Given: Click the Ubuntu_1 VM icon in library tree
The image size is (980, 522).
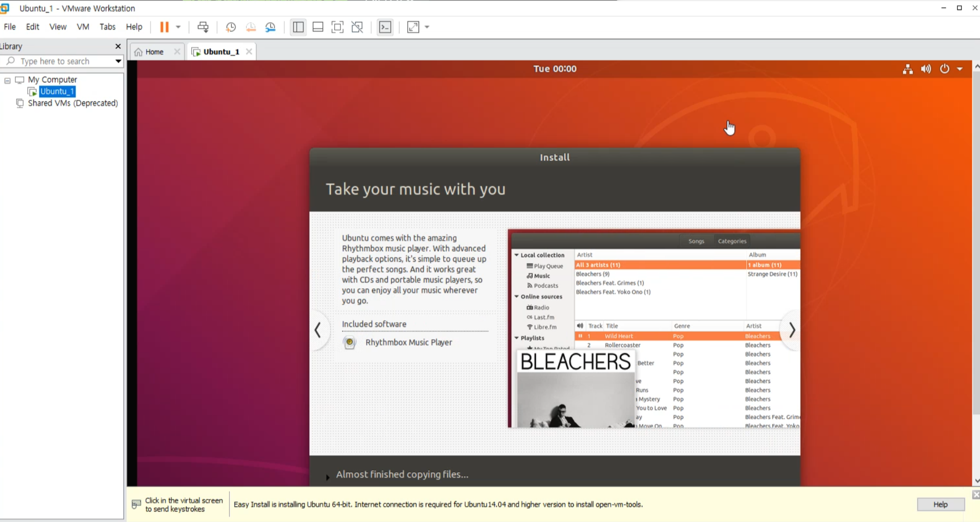Looking at the screenshot, I should coord(32,91).
